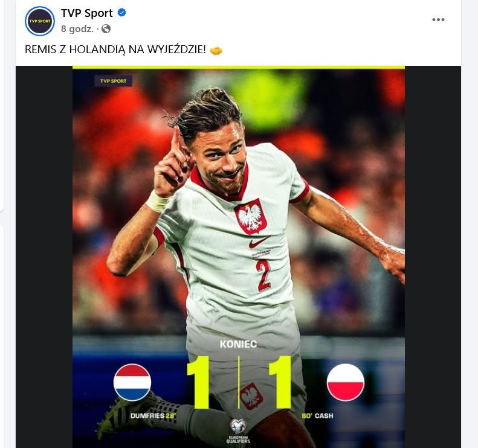
Task: Click the Netherlands flag circle
Action: [132, 382]
